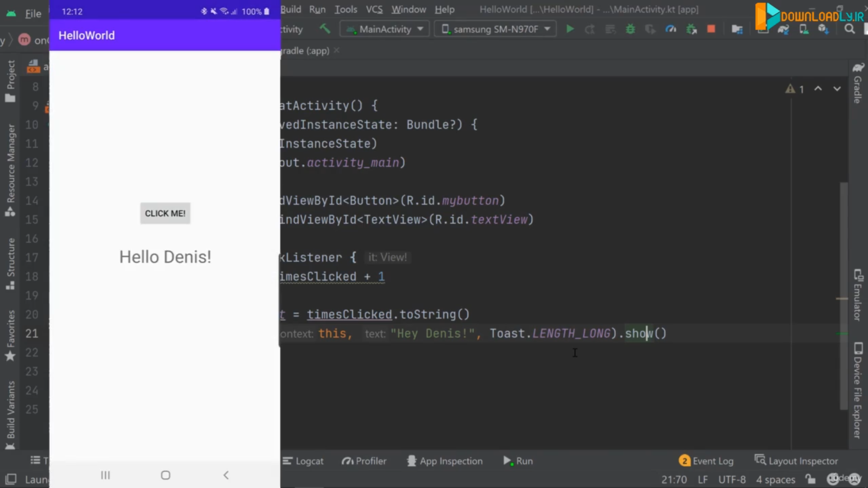Tap the Android home navigation button
This screenshot has height=488, width=868.
tap(165, 475)
